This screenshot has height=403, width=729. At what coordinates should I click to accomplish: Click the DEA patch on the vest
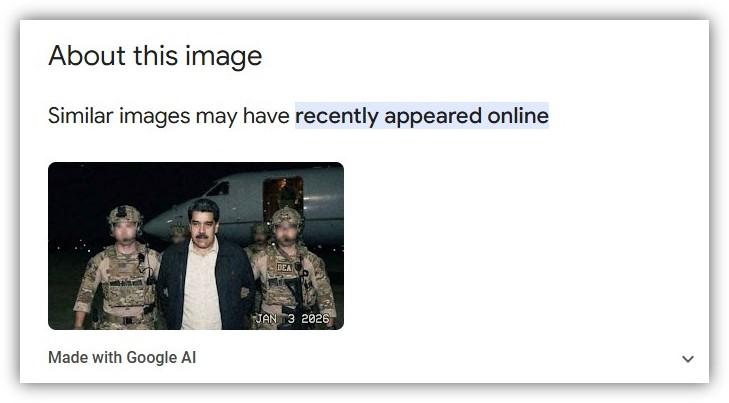pos(284,267)
